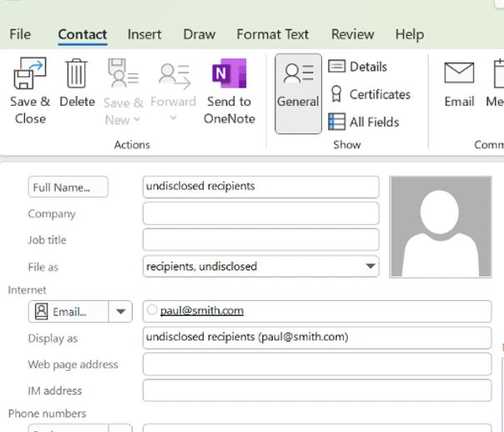Click the contact photo placeholder
This screenshot has height=432, width=504.
pos(441,226)
